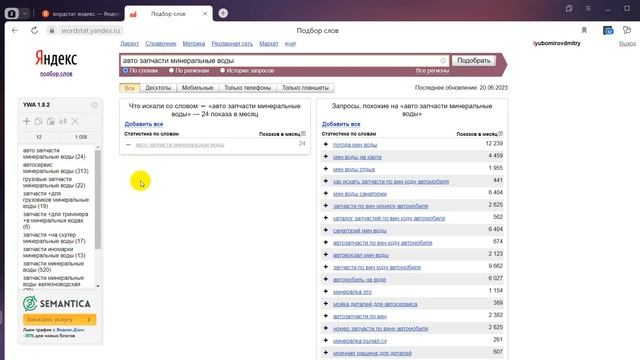This screenshot has width=640, height=360.
Task: Click the extension icon in browser toolbar
Action: [x=608, y=30]
